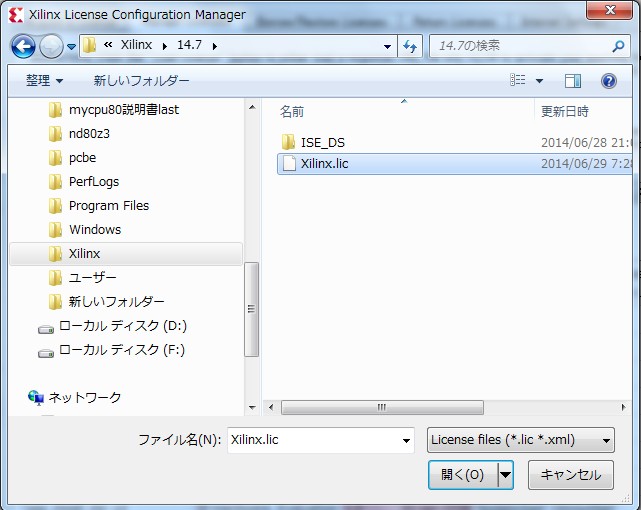
Task: Click down arrow of navigation pane scrollbar
Action: point(252,407)
